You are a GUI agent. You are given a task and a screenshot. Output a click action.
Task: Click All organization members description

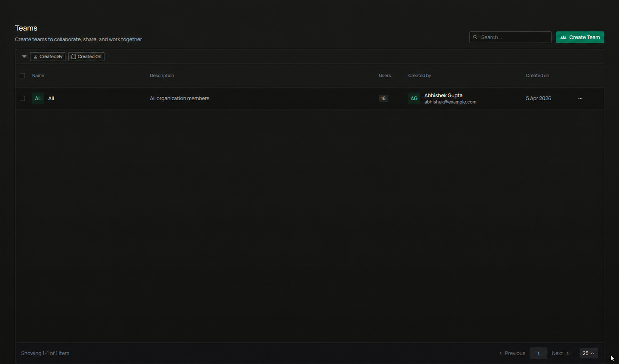coord(179,98)
